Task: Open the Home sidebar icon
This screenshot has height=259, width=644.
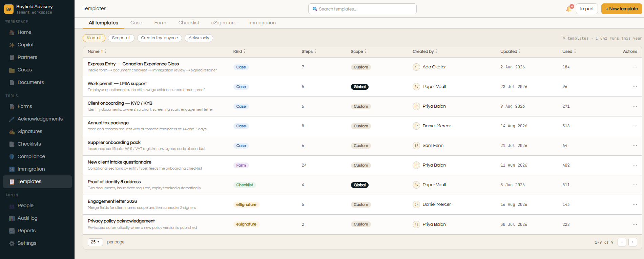Action: click(12, 33)
